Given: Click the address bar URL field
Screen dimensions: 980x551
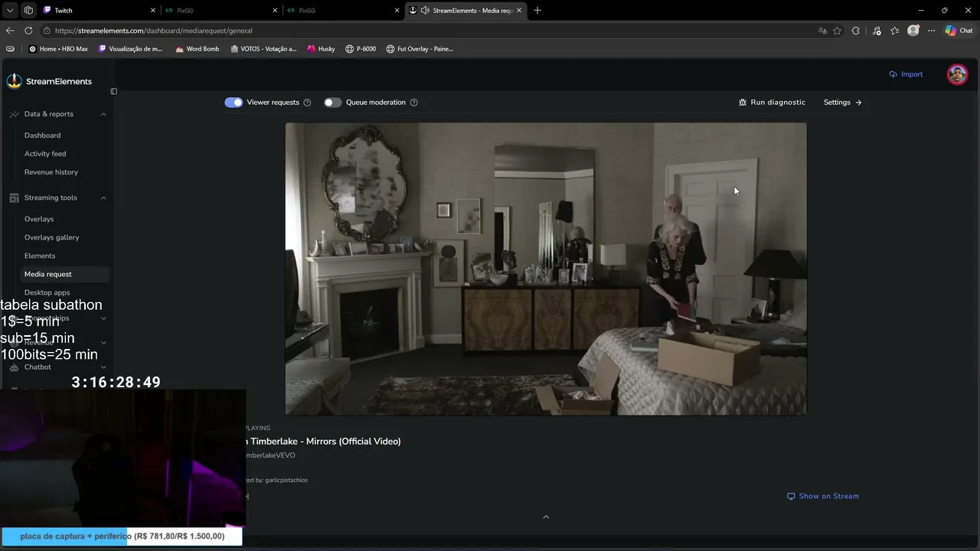Looking at the screenshot, I should [429, 31].
